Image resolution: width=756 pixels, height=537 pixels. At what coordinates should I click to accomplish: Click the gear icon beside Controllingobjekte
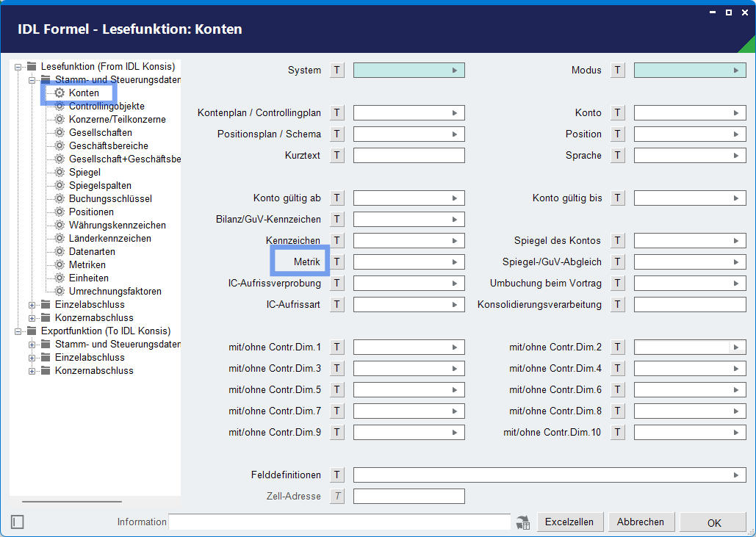(x=60, y=106)
